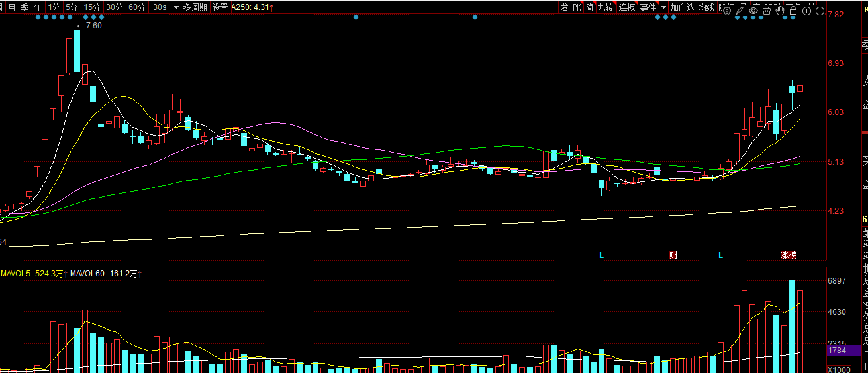Screen dimensions: 868x373
Task: Click the 5.13 price axis label
Action: click(x=836, y=162)
